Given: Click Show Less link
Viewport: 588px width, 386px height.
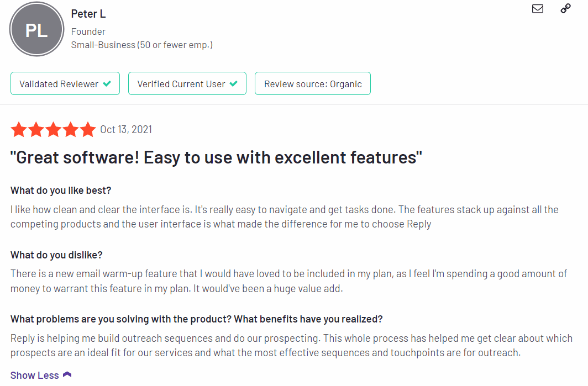Looking at the screenshot, I should pos(34,375).
